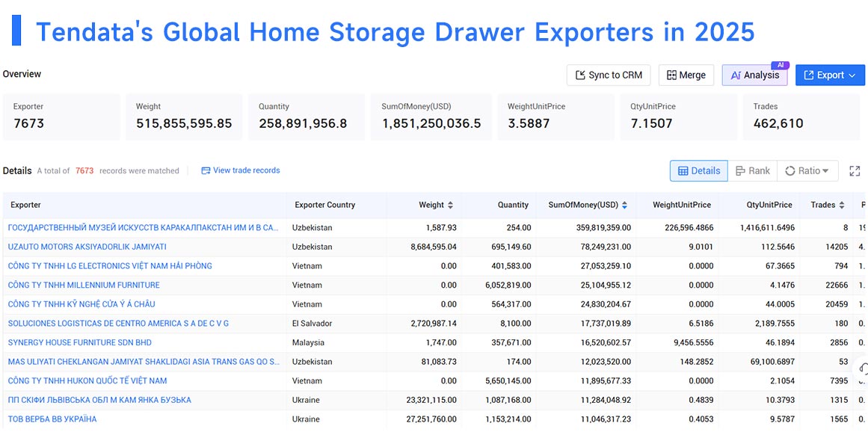Sort by Trades column arrows
The width and height of the screenshot is (868, 435).
click(841, 205)
